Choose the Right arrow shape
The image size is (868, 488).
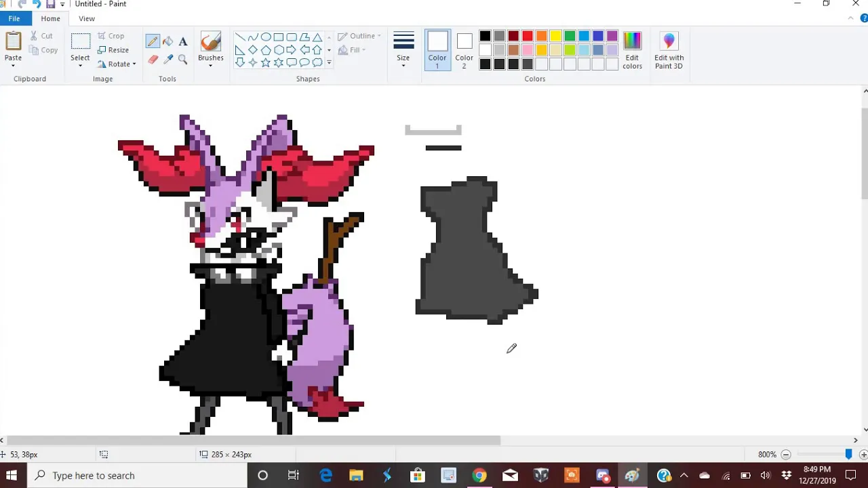point(292,50)
